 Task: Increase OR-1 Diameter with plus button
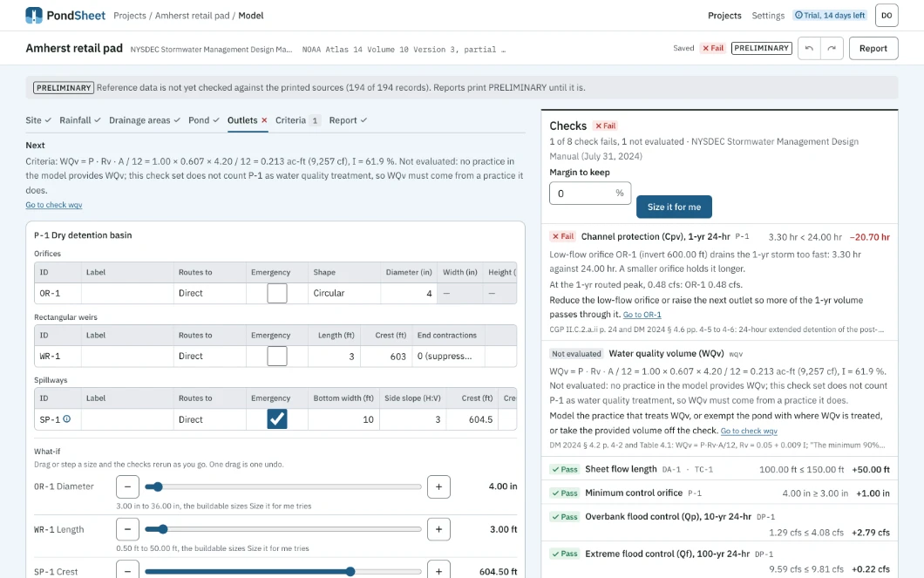pyautogui.click(x=438, y=486)
